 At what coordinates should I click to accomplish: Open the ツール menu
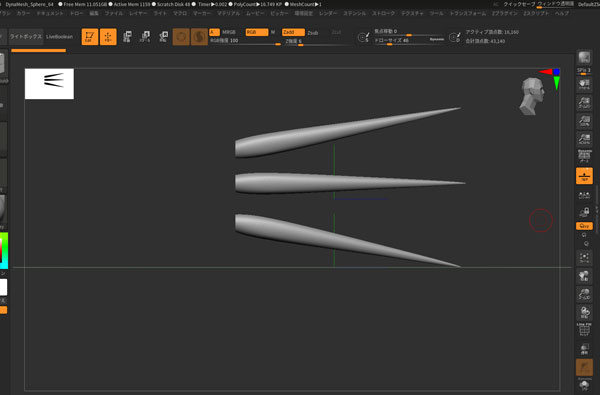pos(437,13)
